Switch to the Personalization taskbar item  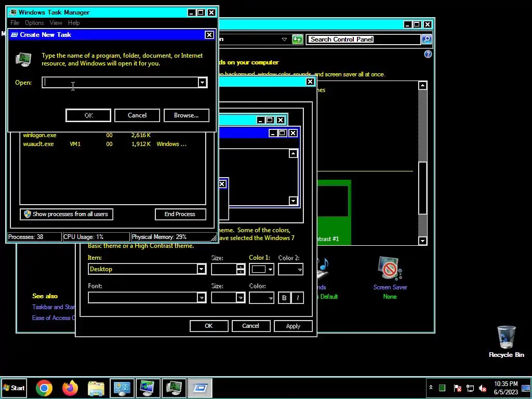pos(148,388)
